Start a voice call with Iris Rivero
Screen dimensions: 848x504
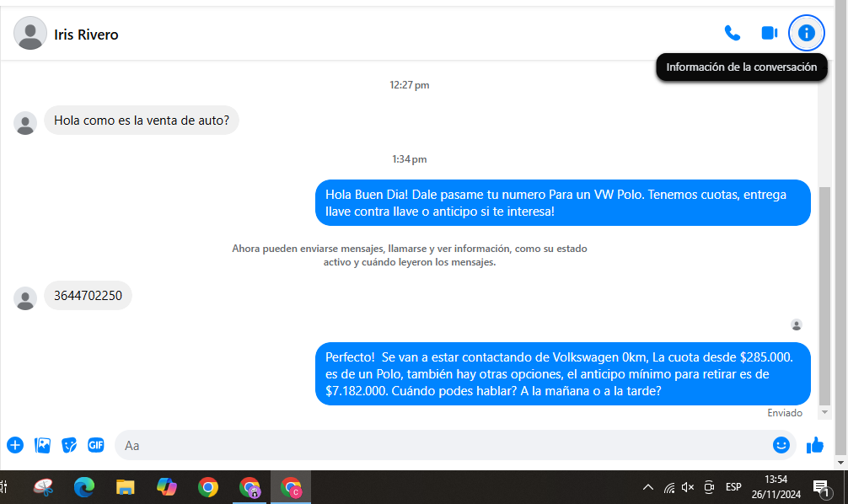pos(732,33)
